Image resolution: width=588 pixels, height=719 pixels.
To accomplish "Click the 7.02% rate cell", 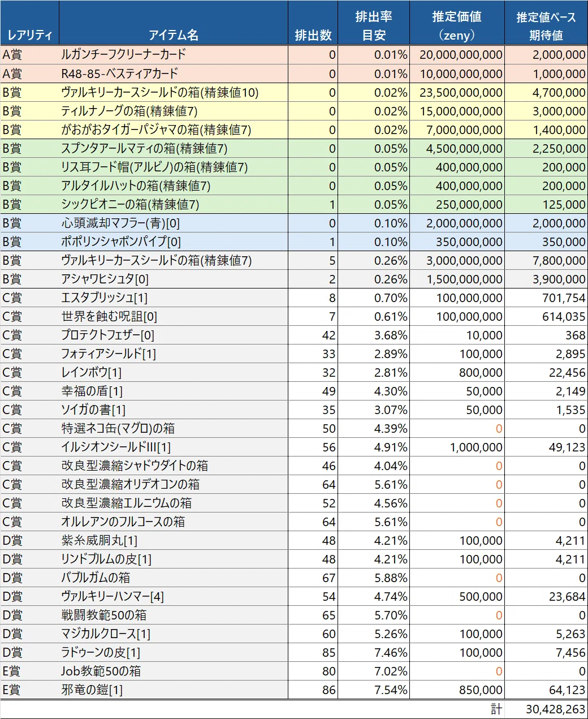I will click(374, 671).
